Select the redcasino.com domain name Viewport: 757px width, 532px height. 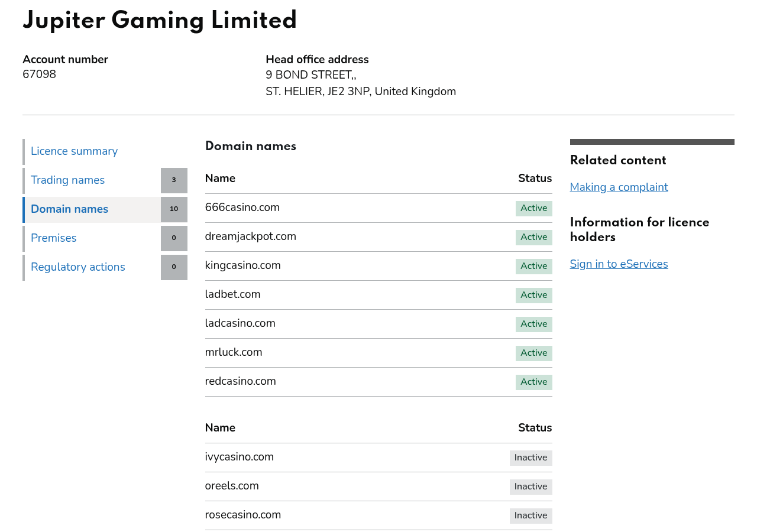[241, 381]
